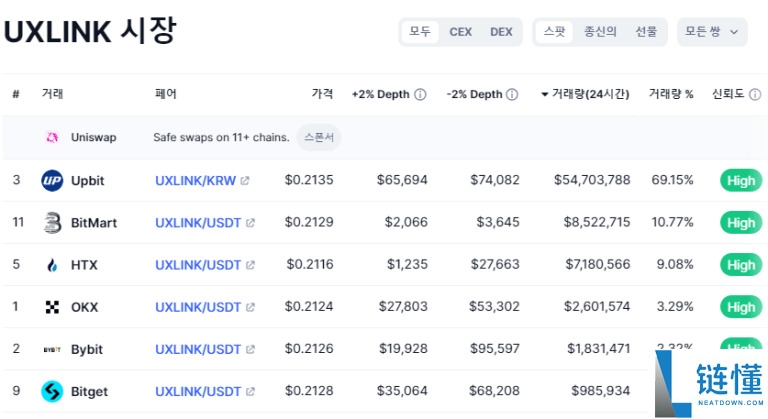
Task: Click the Bybit volume $1,831,471
Action: pos(599,348)
